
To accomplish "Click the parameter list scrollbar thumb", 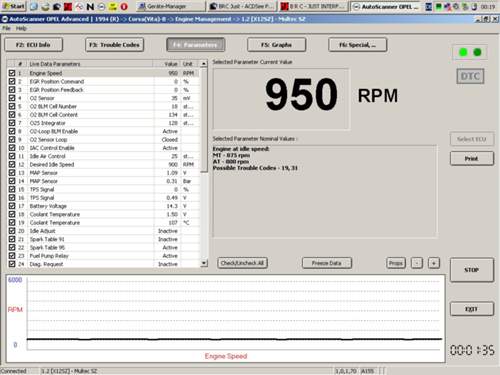I will [x=204, y=120].
